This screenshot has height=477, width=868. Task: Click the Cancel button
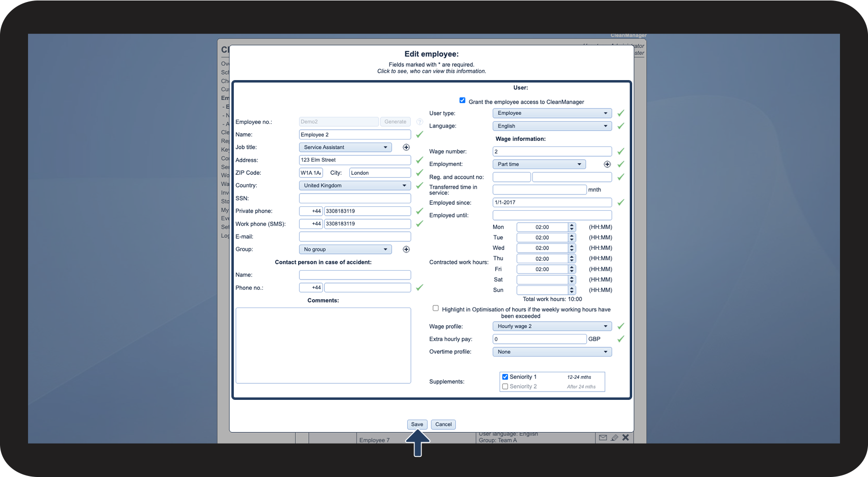443,424
